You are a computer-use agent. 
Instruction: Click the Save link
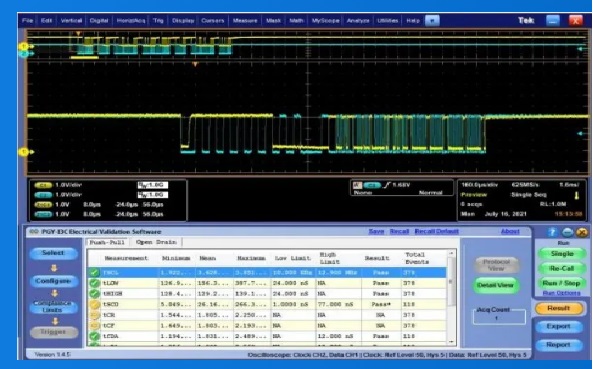[376, 231]
